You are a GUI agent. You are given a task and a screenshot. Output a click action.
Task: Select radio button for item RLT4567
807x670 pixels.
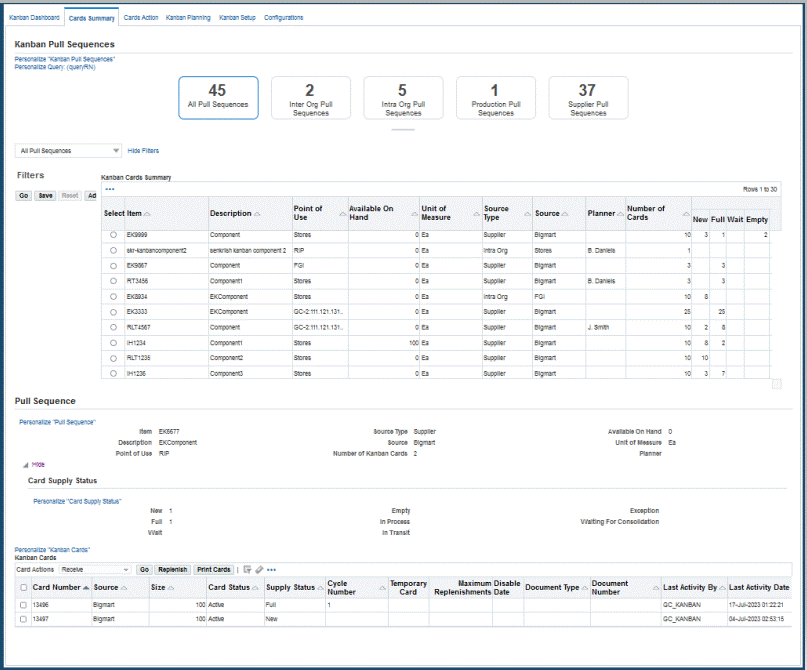coord(113,327)
